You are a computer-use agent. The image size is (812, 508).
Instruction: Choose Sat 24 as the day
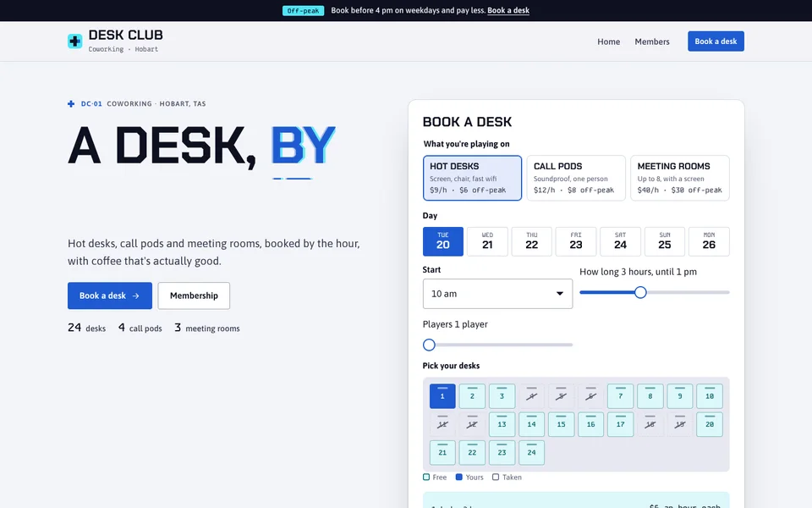[x=620, y=241]
